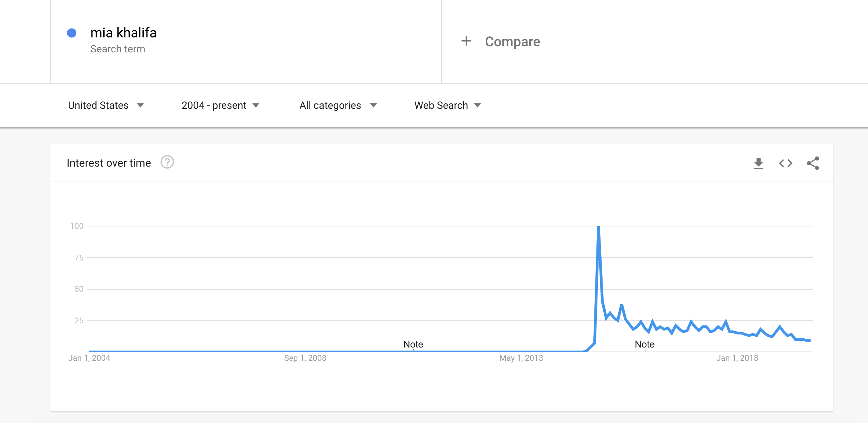The width and height of the screenshot is (868, 423).
Task: Click the Interest over time heading
Action: coord(109,163)
